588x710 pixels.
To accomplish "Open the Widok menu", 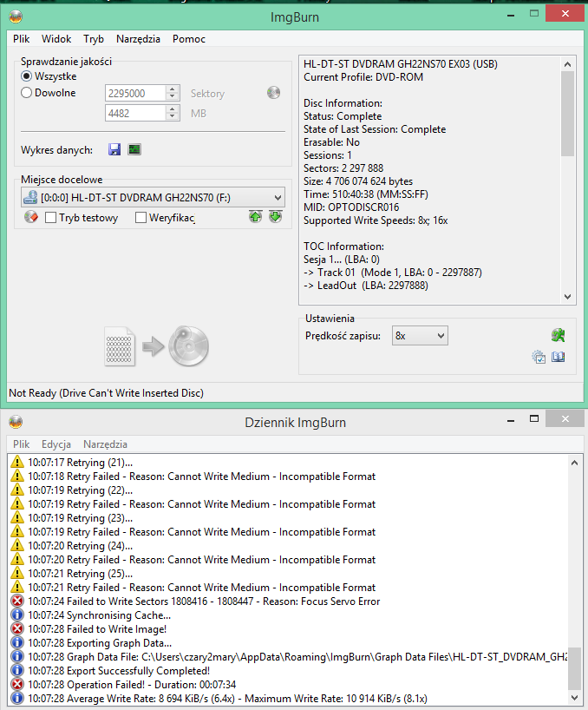I will [56, 39].
